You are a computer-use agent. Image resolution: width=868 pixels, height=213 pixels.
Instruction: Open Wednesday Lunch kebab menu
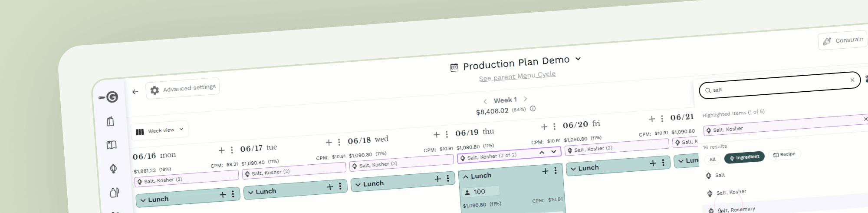point(448,178)
